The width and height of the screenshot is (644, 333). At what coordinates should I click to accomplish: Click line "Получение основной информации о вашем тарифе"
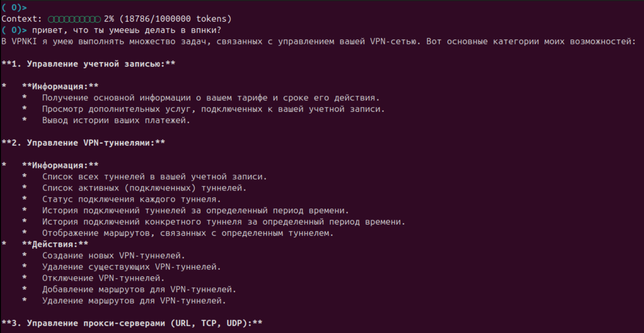(x=211, y=98)
